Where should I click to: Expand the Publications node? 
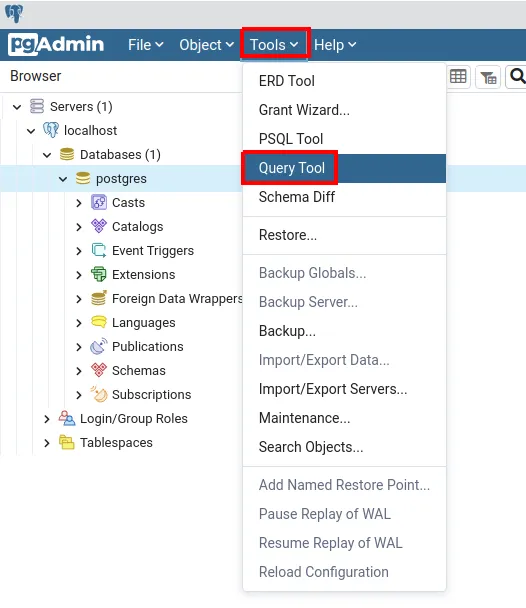(x=79, y=347)
